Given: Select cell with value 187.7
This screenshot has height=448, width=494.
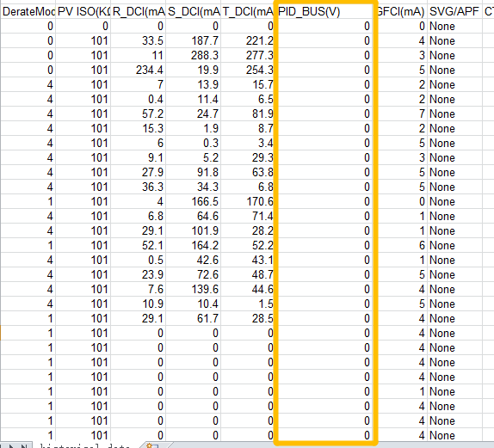Looking at the screenshot, I should 194,40.
